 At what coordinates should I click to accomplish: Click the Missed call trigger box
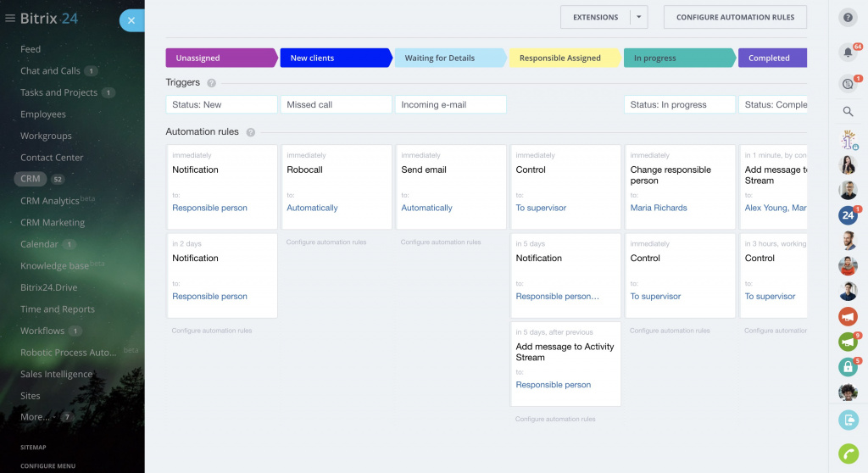click(x=336, y=104)
